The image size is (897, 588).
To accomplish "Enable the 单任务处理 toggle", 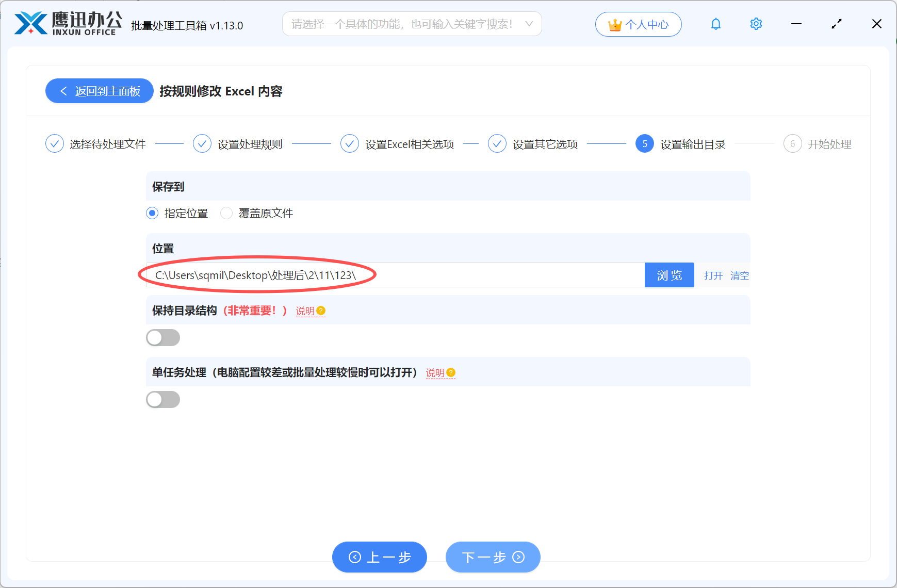I will pos(163,399).
